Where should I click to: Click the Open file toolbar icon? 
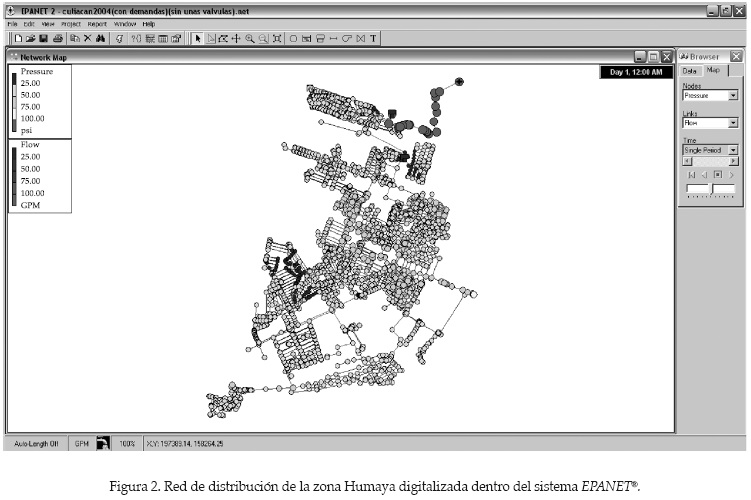tap(31, 38)
